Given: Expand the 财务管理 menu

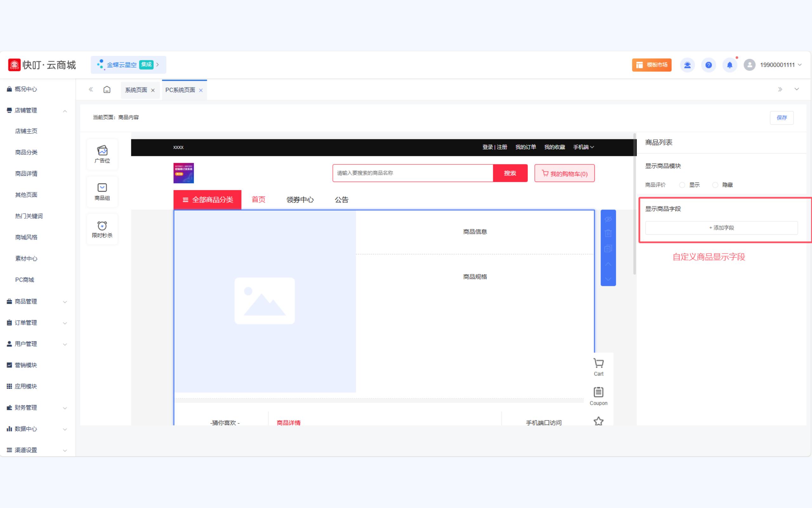Looking at the screenshot, I should pos(65,408).
